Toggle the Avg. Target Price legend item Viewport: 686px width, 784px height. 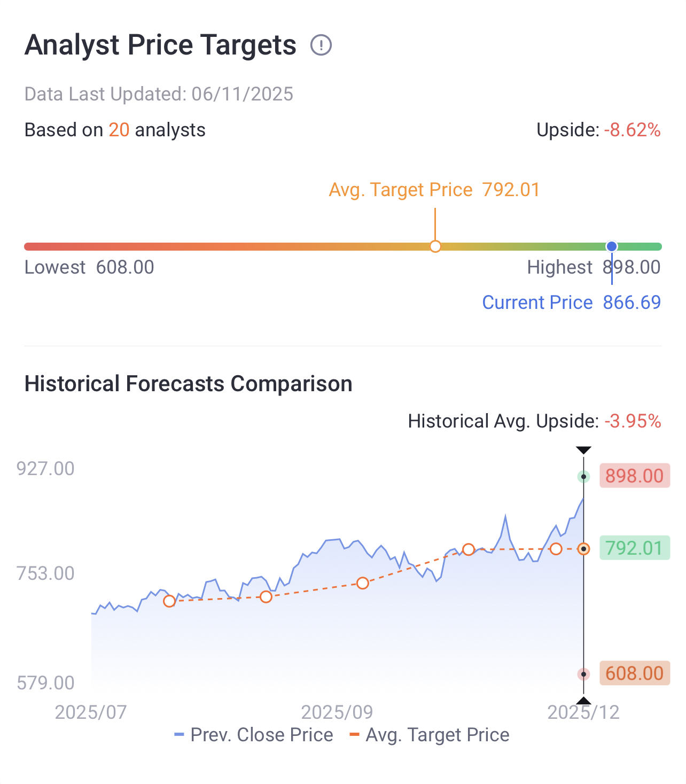click(x=430, y=735)
